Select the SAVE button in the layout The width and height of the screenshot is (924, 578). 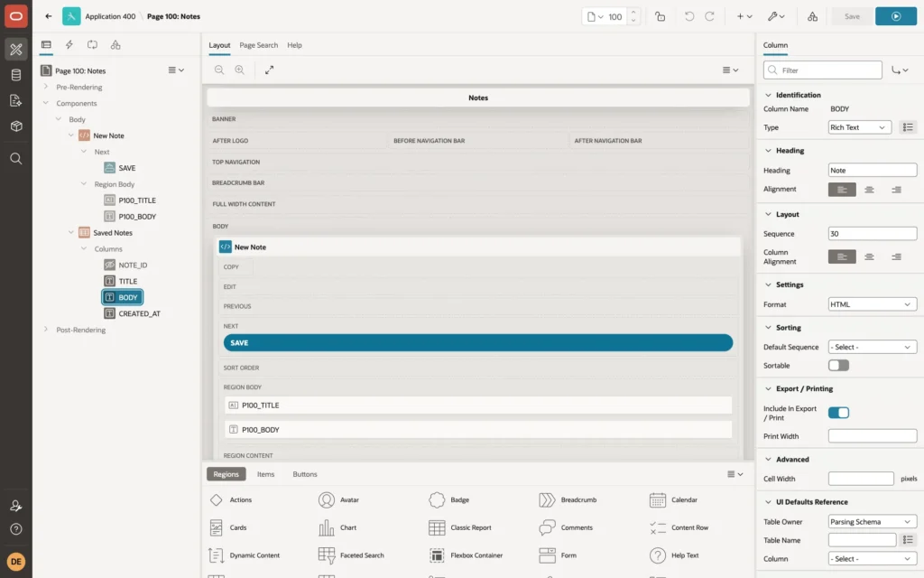point(478,342)
